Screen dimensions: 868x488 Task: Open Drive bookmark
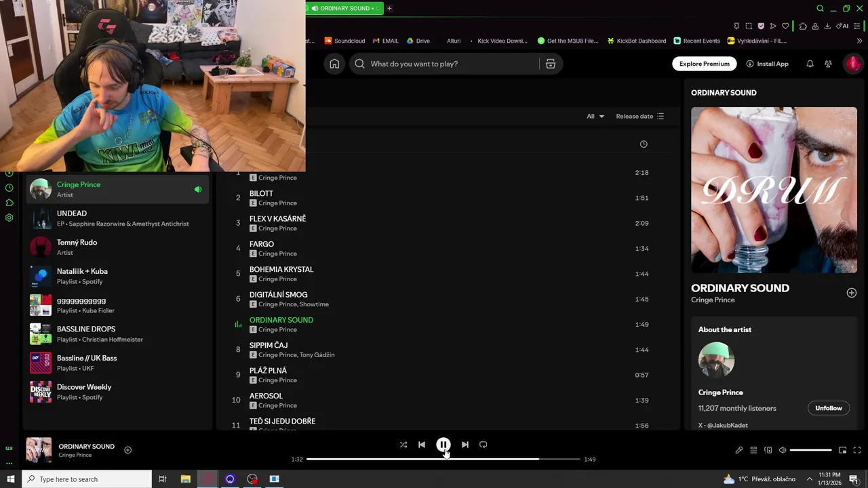click(x=418, y=41)
